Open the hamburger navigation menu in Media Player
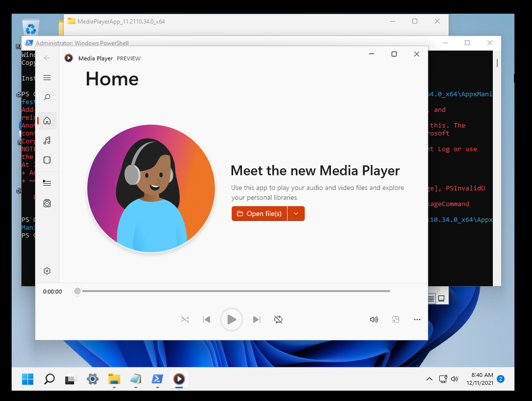This screenshot has height=401, width=532. pos(47,78)
